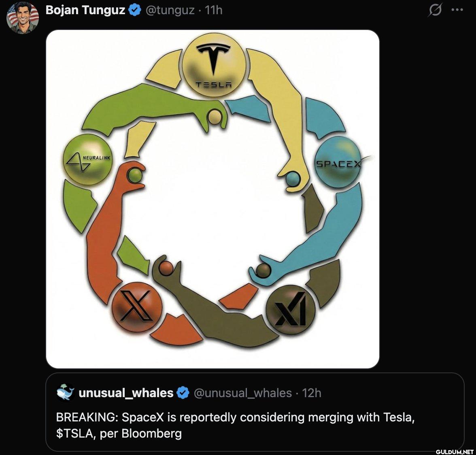The height and width of the screenshot is (455, 476).
Task: Click the @unusual_whales handle
Action: (x=243, y=393)
